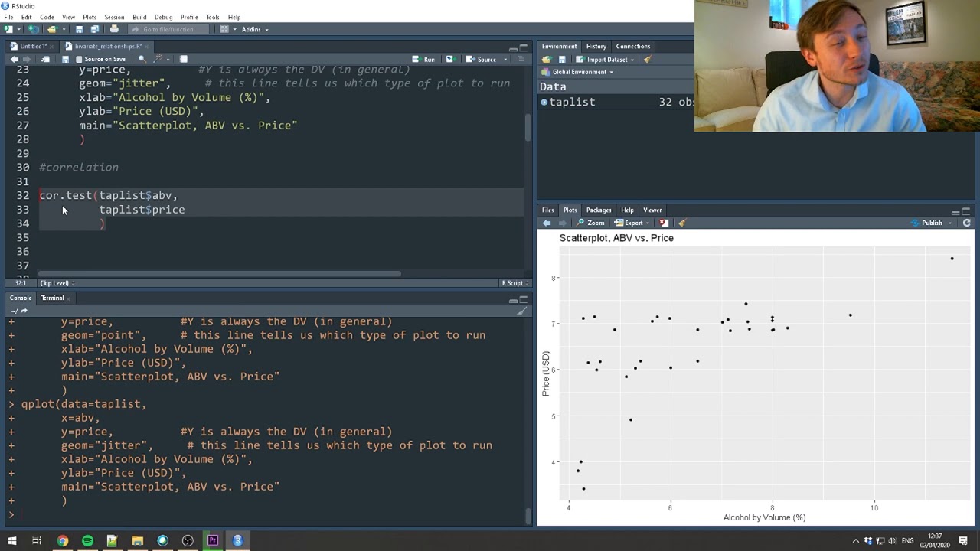
Task: Open Source button dropdown arrow
Action: click(505, 59)
